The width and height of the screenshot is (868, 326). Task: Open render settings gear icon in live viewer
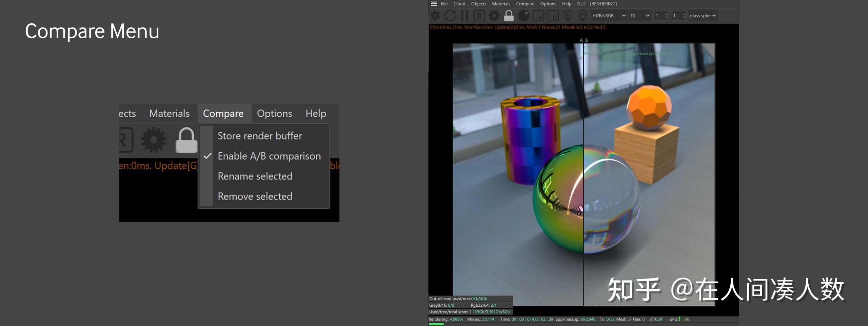pos(494,16)
